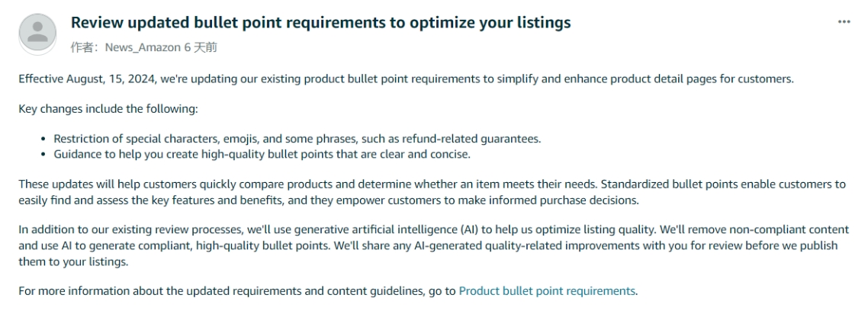Click the post title about bullet point requirements
Screen dimensions: 868x314
tap(320, 23)
